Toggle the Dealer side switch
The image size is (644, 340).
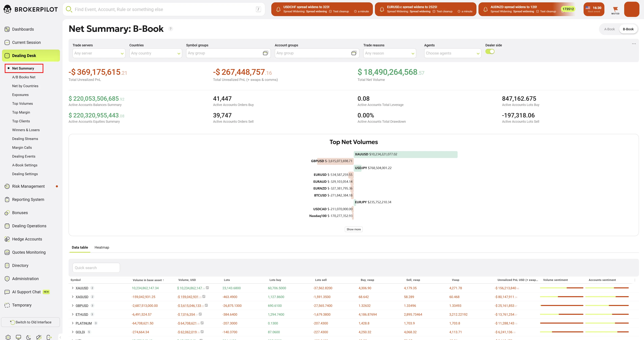[490, 51]
